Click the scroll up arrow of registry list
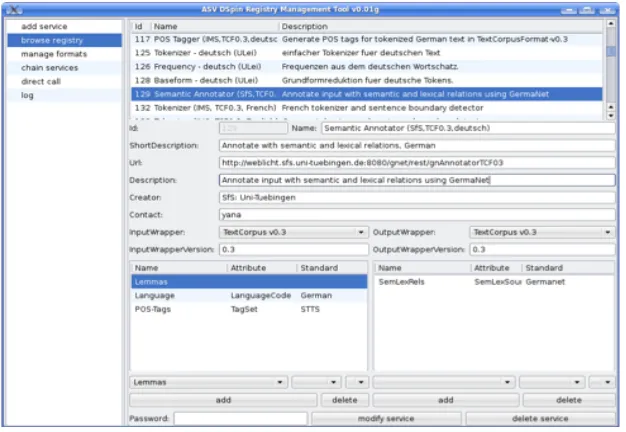Screen dimensions: 626x432 click(610, 24)
